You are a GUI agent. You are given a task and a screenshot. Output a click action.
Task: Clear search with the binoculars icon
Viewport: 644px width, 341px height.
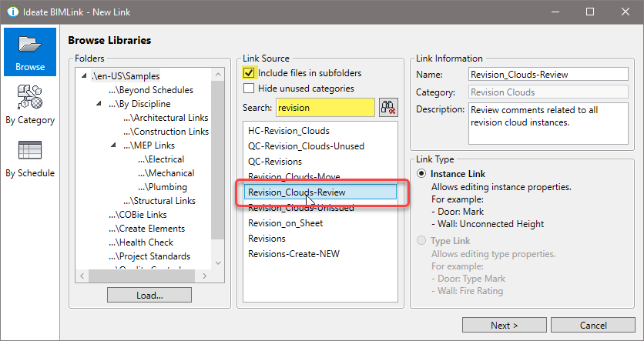coord(388,108)
